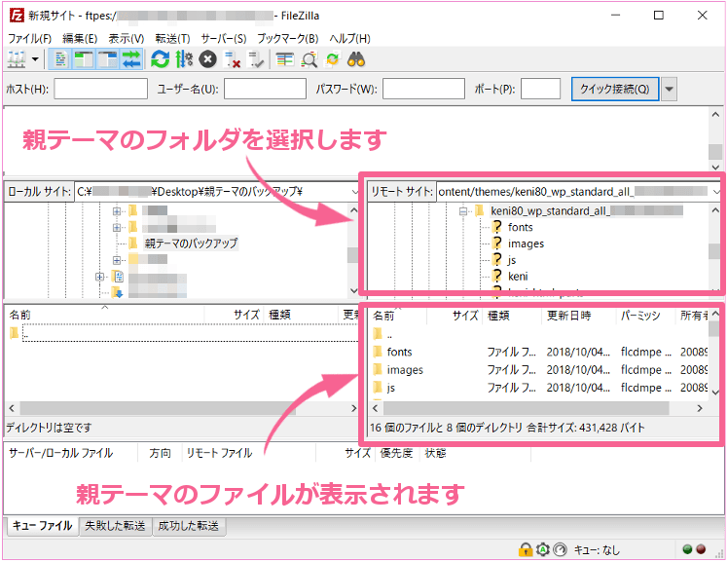Select 親テーマのバックアップ folder in local tree
The image size is (728, 562).
191,243
